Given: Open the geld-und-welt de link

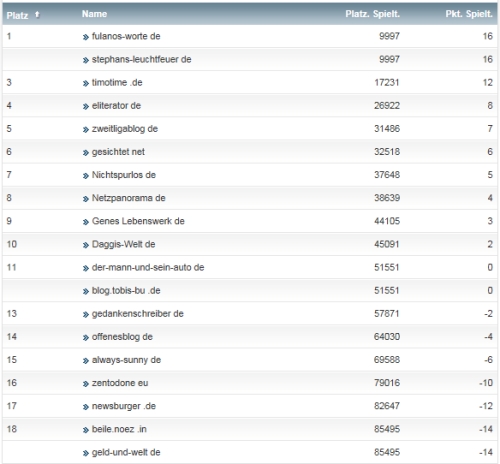Looking at the screenshot, I should (126, 452).
